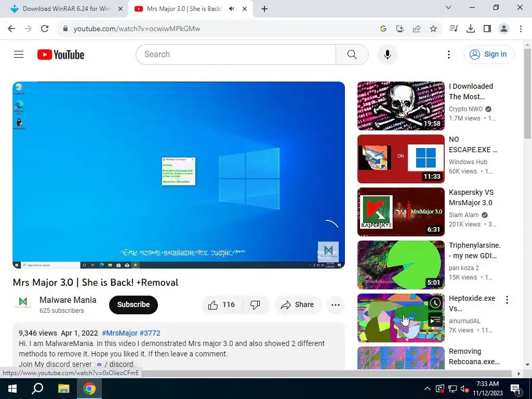Add Heptoxide video to queue
The width and height of the screenshot is (532, 399).
point(435,320)
